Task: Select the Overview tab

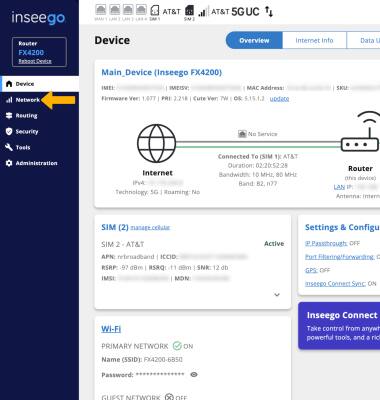Action: tap(254, 40)
